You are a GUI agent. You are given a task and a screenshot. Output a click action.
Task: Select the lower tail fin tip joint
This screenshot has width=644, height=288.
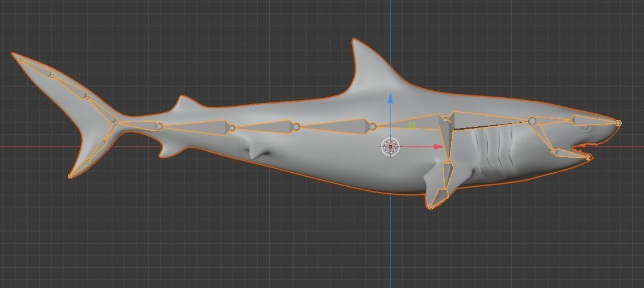click(71, 176)
